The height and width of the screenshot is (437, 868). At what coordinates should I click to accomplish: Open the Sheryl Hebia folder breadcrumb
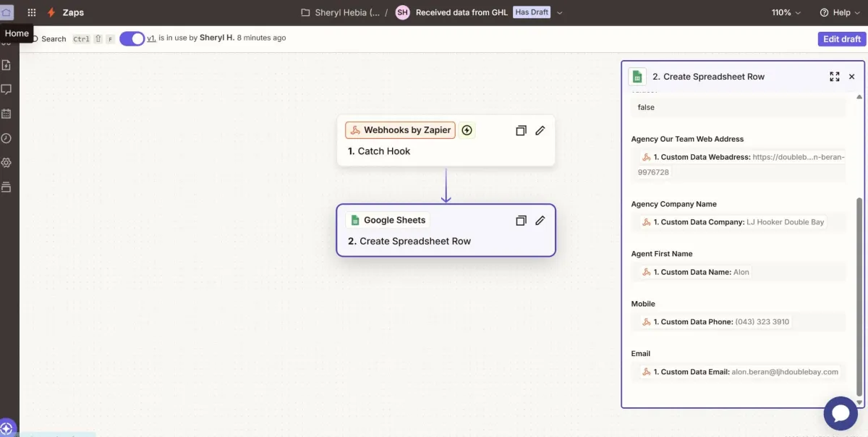pyautogui.click(x=347, y=12)
